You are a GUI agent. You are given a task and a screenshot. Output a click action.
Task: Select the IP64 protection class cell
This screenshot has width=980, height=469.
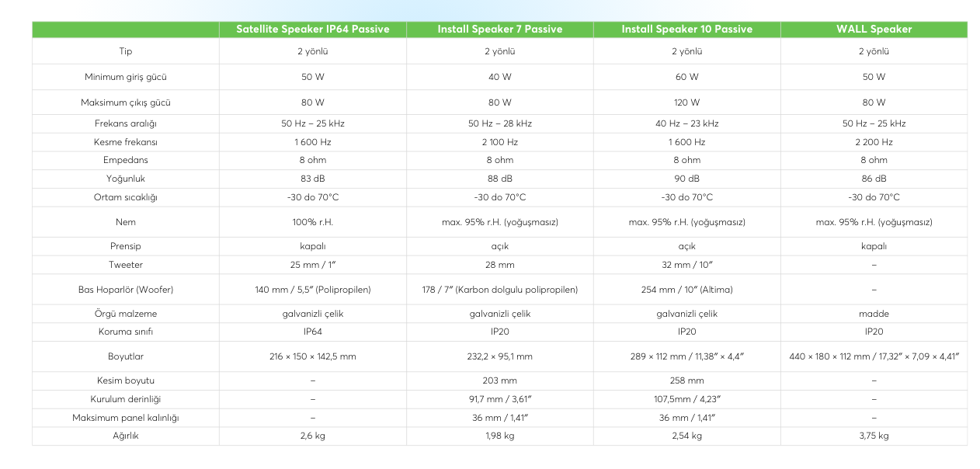(x=312, y=332)
